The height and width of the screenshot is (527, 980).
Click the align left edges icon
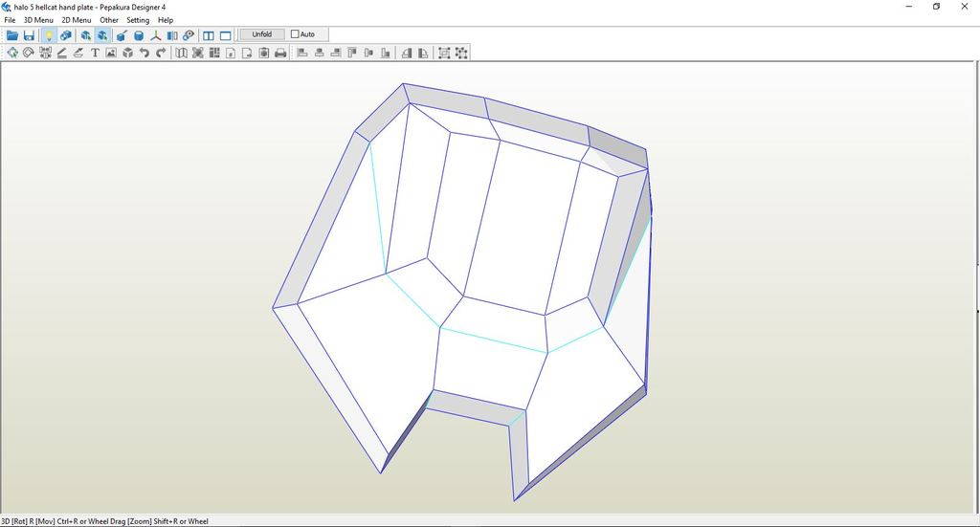pyautogui.click(x=302, y=53)
